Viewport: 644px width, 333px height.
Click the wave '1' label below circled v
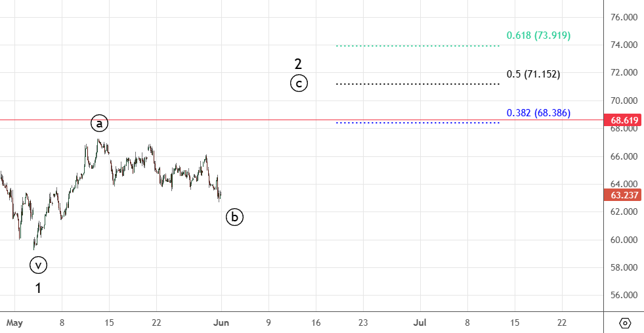tap(38, 288)
